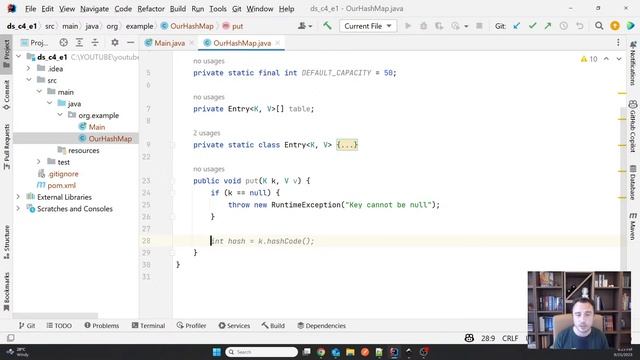The height and width of the screenshot is (360, 640).
Task: Show Git history clock icon
Action: pos(564,26)
